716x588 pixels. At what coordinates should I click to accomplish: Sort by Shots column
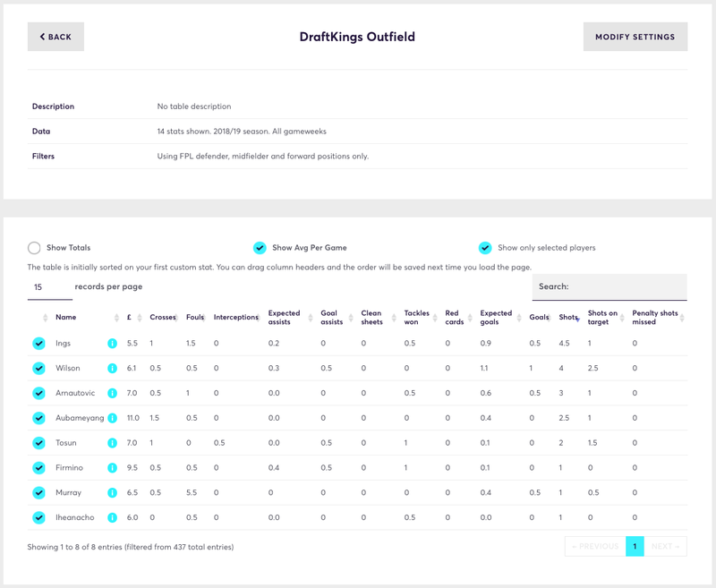pos(569,318)
